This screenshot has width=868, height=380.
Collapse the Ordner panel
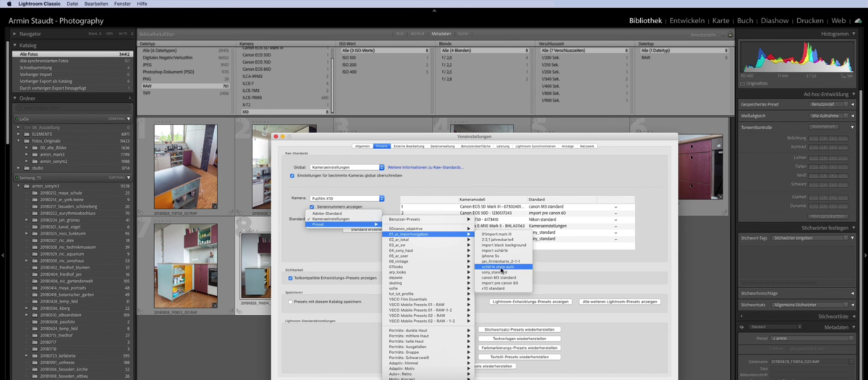point(15,98)
